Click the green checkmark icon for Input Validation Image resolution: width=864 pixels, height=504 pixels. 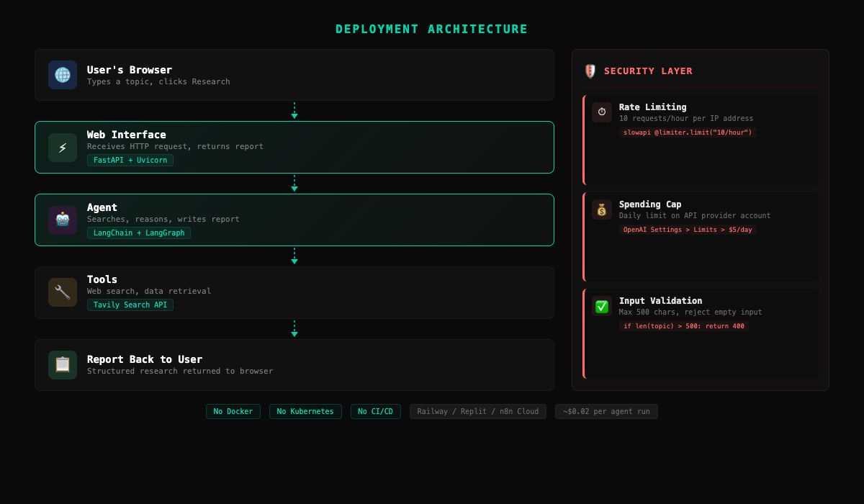[x=602, y=306]
